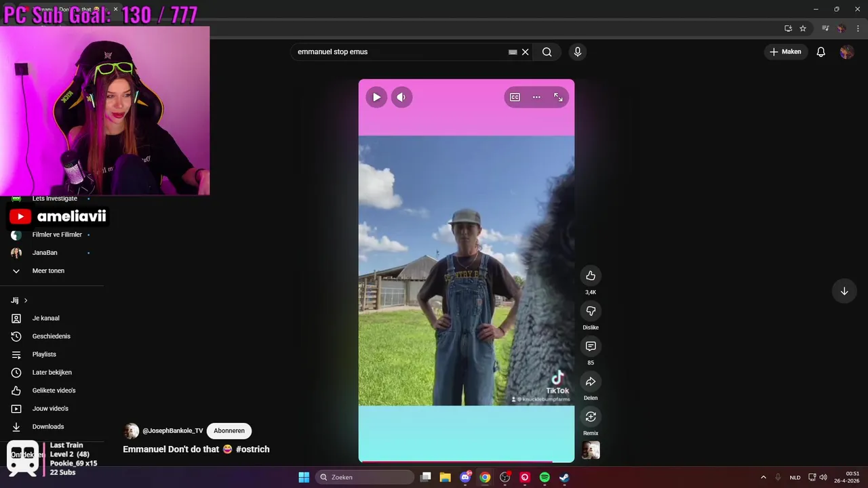Go to the next Short with down arrow
This screenshot has width=868, height=488.
(x=844, y=291)
